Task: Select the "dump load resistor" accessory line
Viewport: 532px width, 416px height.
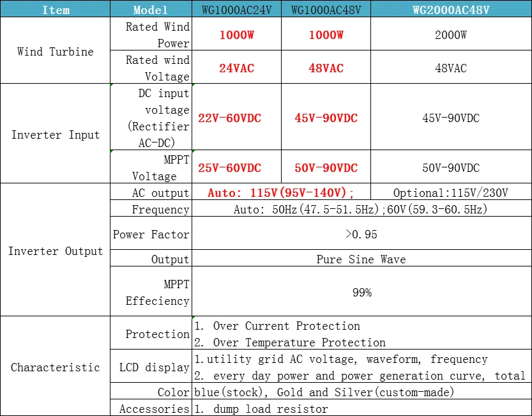Action: (262, 409)
